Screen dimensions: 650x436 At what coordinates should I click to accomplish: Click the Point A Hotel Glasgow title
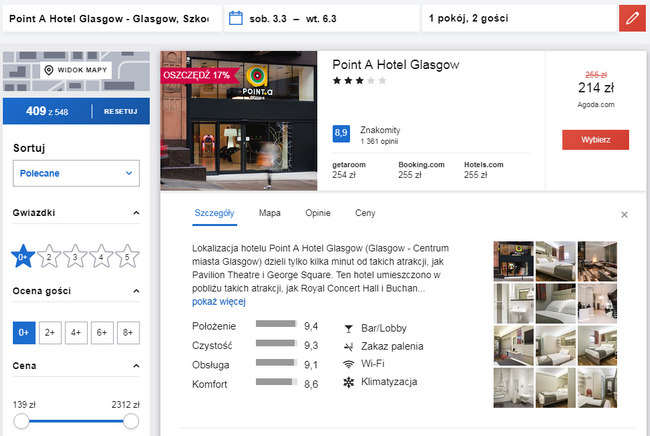pyautogui.click(x=395, y=65)
